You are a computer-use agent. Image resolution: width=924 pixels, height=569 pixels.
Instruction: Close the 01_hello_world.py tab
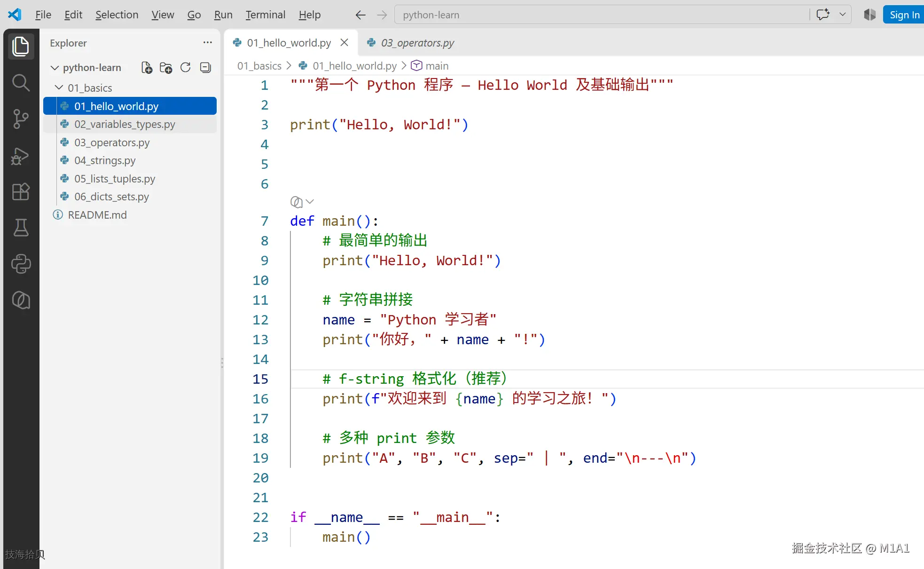345,43
